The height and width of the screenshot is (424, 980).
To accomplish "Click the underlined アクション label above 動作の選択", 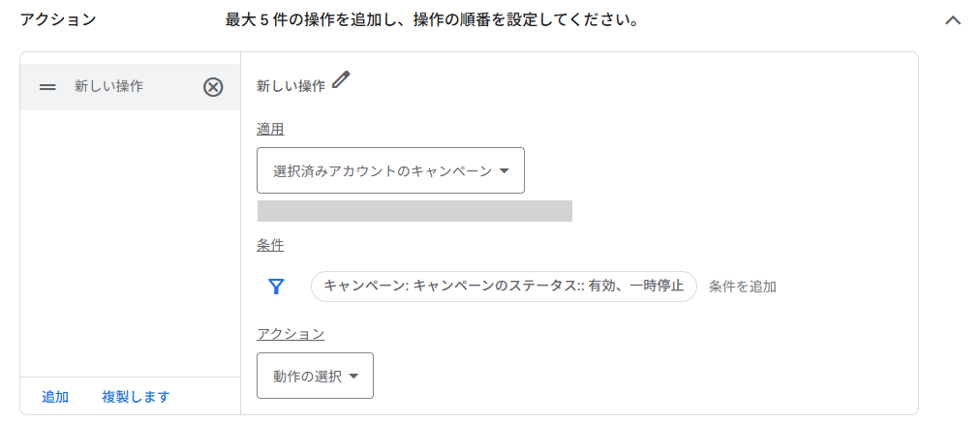I will coord(291,334).
